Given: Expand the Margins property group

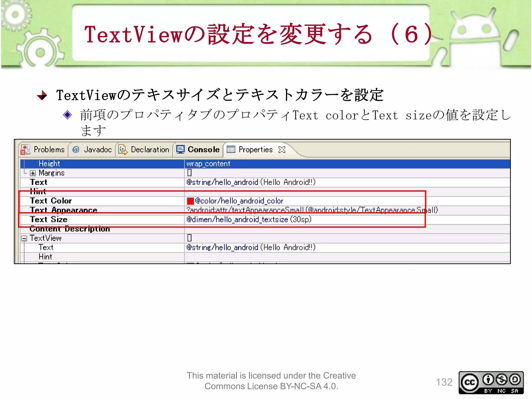Looking at the screenshot, I should pos(33,173).
